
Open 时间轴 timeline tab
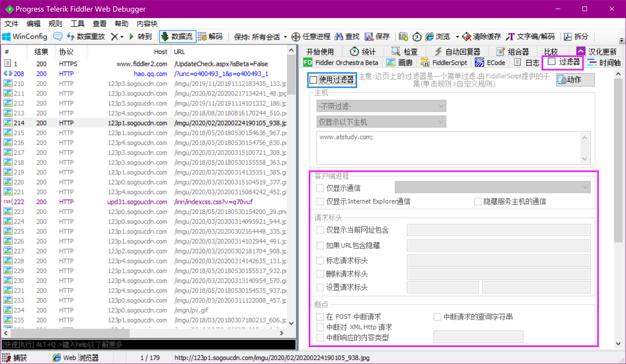point(604,63)
